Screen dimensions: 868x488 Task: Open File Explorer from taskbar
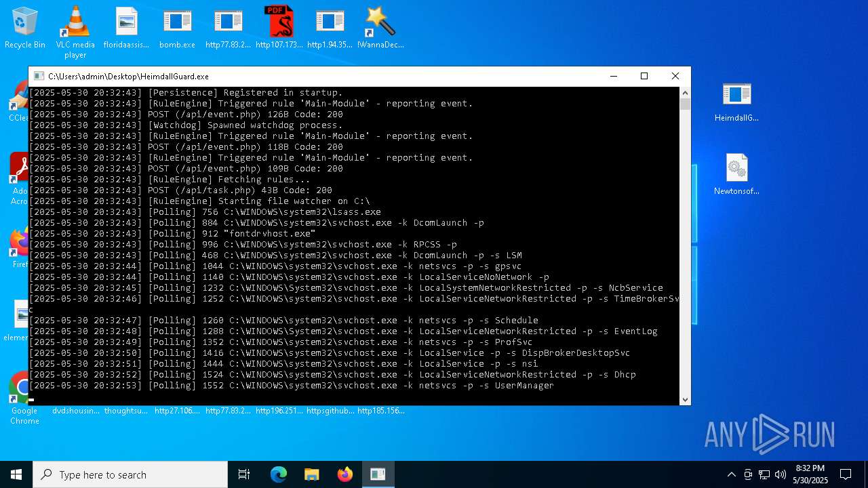[312, 474]
